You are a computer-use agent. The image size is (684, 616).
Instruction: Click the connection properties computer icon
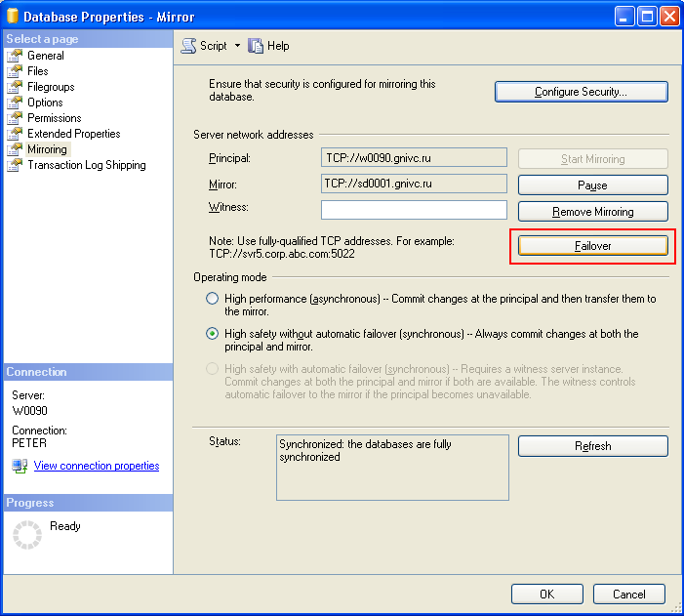20,466
